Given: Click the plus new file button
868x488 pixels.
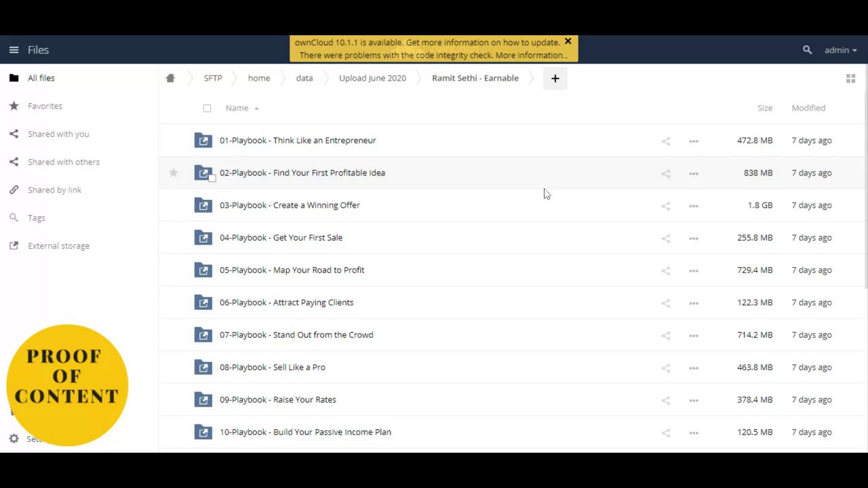Looking at the screenshot, I should pyautogui.click(x=555, y=79).
